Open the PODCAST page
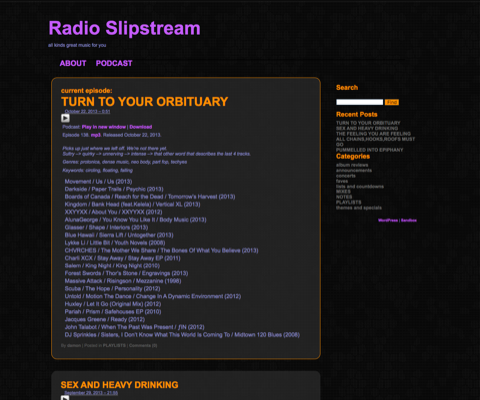This screenshot has width=480, height=400. (114, 63)
